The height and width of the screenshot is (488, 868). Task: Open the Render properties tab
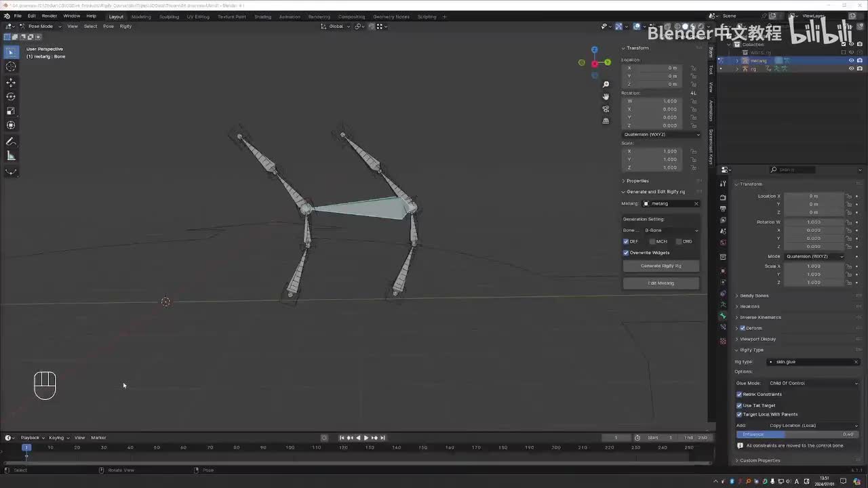[723, 197]
